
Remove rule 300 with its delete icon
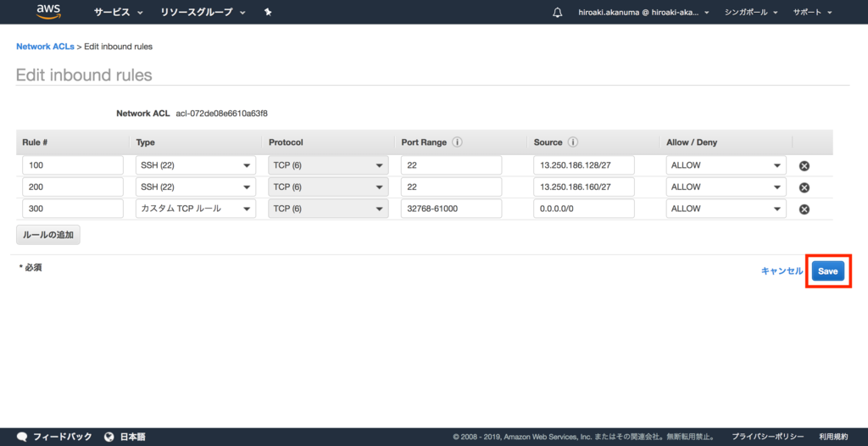click(x=804, y=209)
